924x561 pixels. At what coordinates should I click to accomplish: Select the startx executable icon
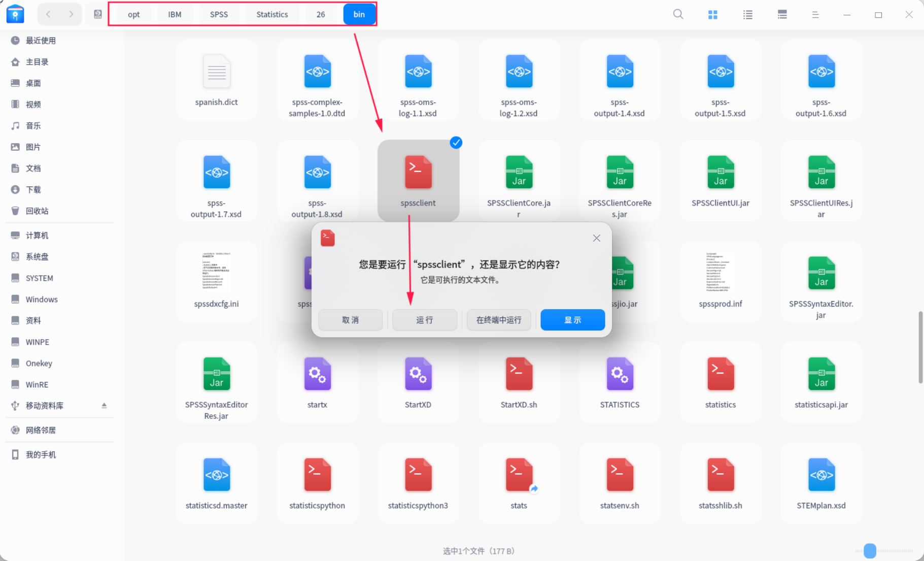point(317,374)
